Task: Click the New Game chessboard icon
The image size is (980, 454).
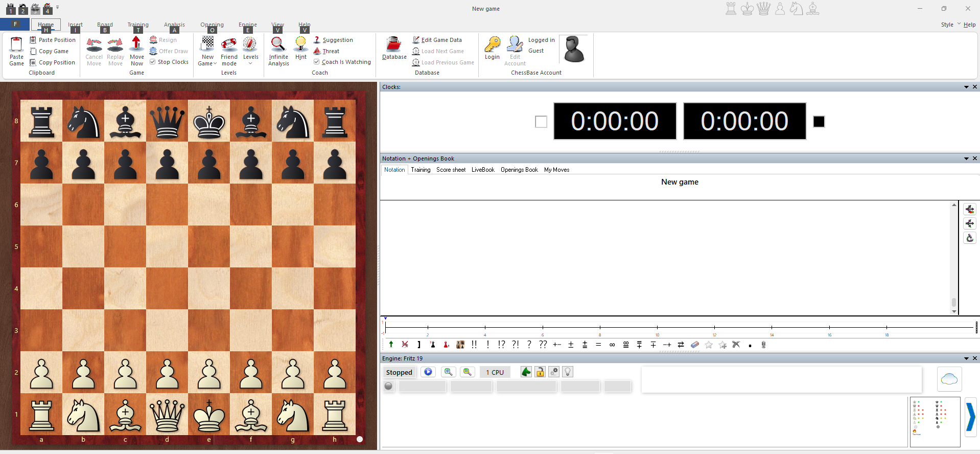Action: pyautogui.click(x=207, y=44)
